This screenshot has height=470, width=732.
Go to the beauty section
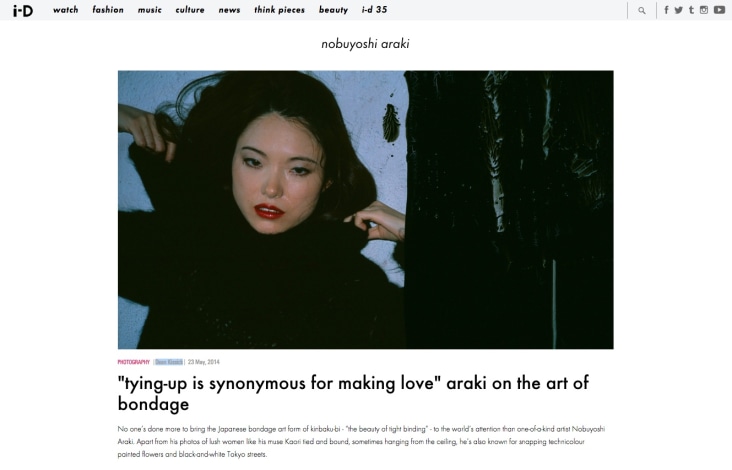pos(333,10)
